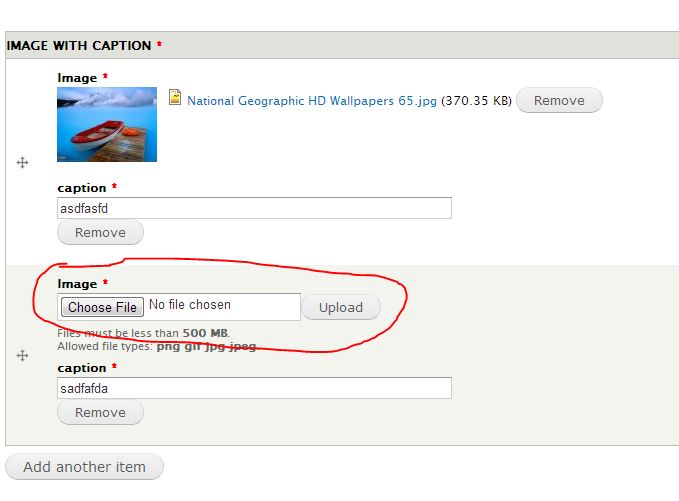Remove the second item below the sadfafda caption
This screenshot has width=679, height=501.
pos(100,412)
